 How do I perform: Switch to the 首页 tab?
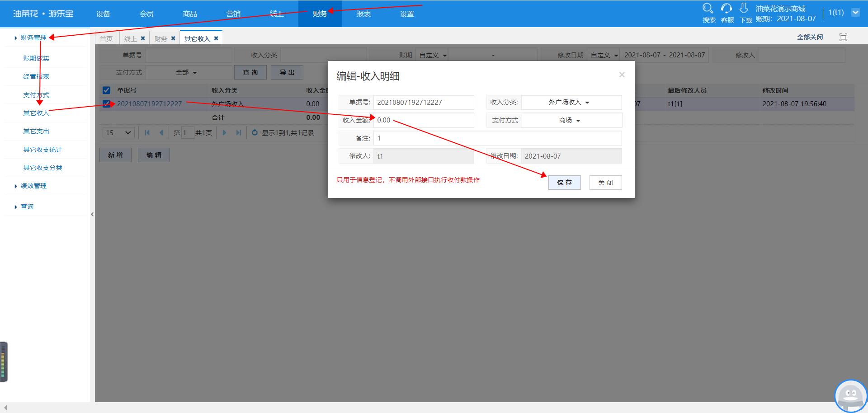(x=107, y=38)
